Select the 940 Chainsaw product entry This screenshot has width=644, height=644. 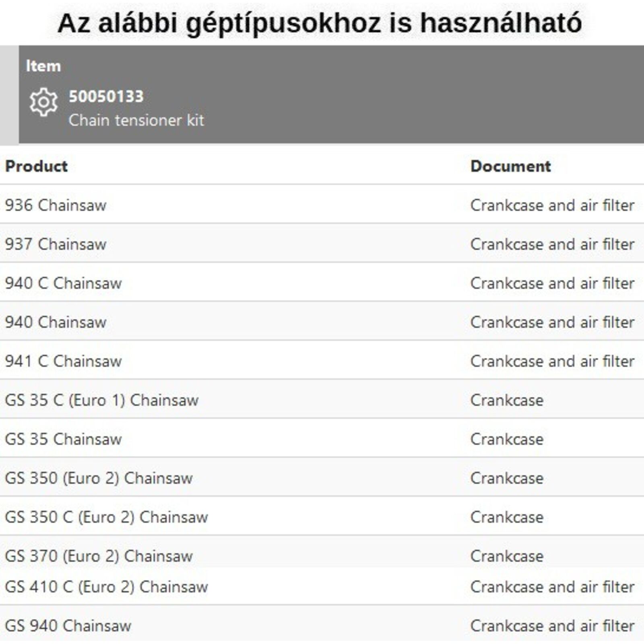click(56, 322)
